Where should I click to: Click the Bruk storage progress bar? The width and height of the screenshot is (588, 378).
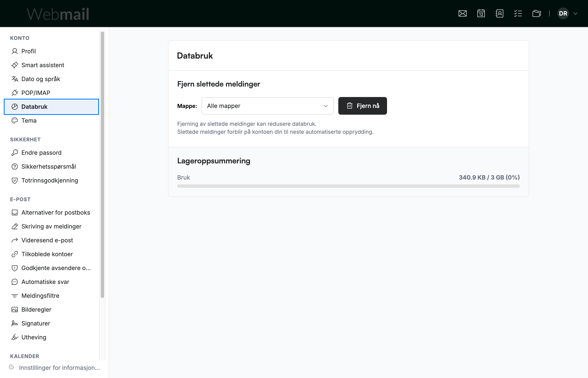(348, 186)
